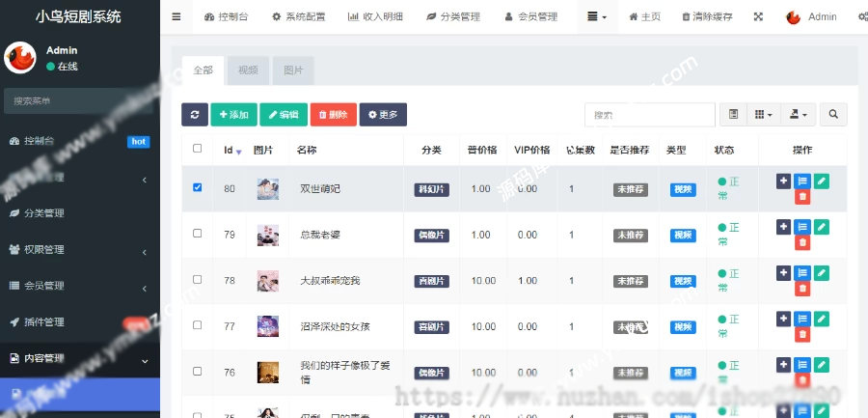Click the green 添加 button
Viewport: 868px width, 418px height.
point(233,115)
